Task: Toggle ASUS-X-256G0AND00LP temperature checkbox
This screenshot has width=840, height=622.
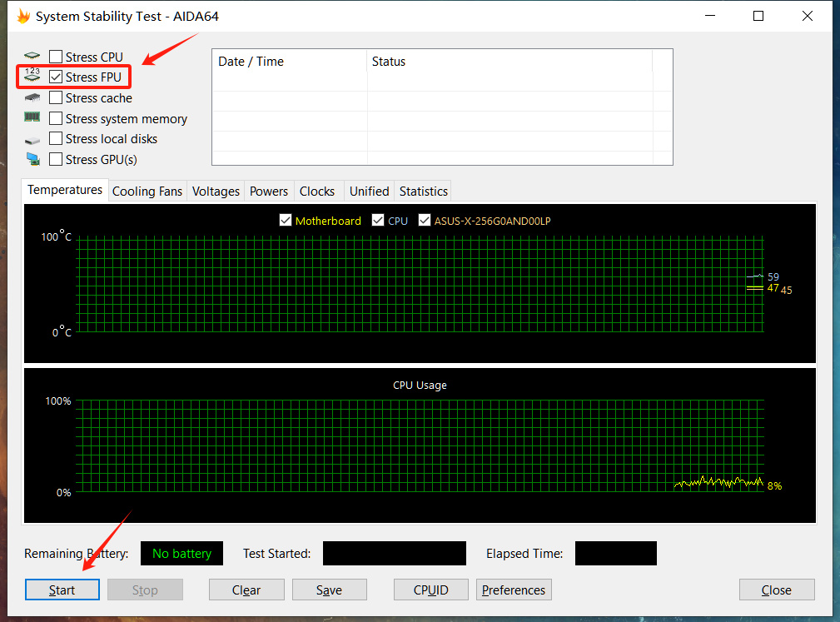Action: (425, 220)
